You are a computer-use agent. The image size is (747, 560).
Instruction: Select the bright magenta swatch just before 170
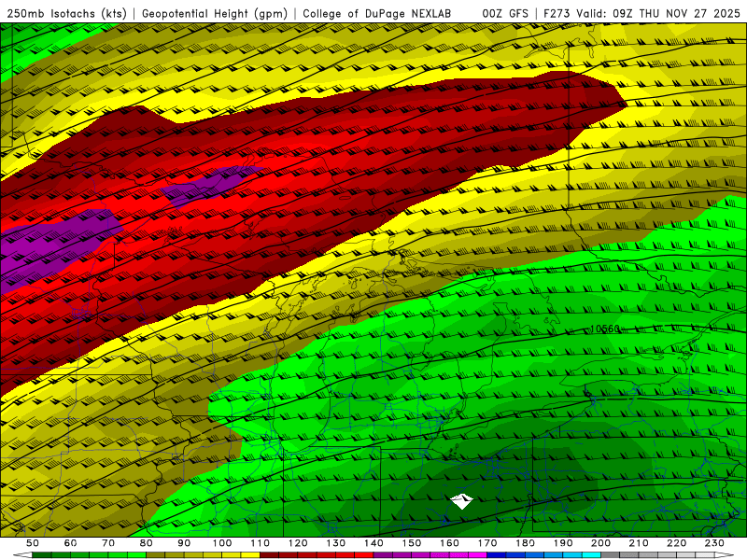[477, 554]
